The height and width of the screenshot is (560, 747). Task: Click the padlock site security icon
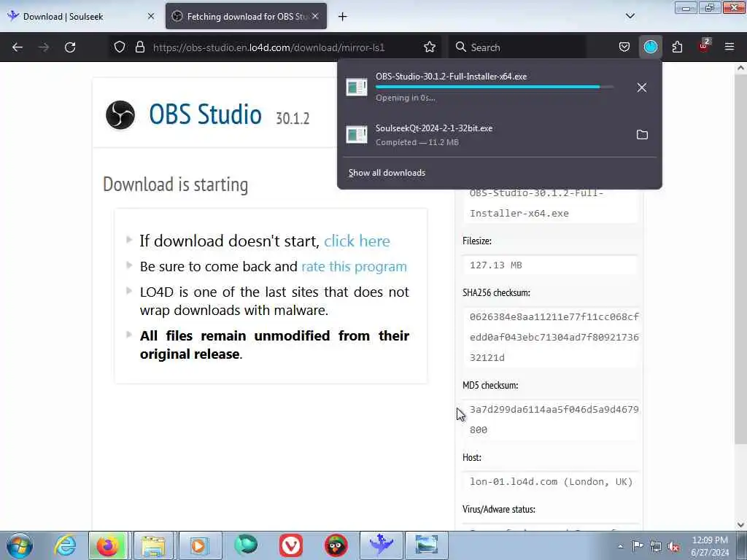[139, 47]
